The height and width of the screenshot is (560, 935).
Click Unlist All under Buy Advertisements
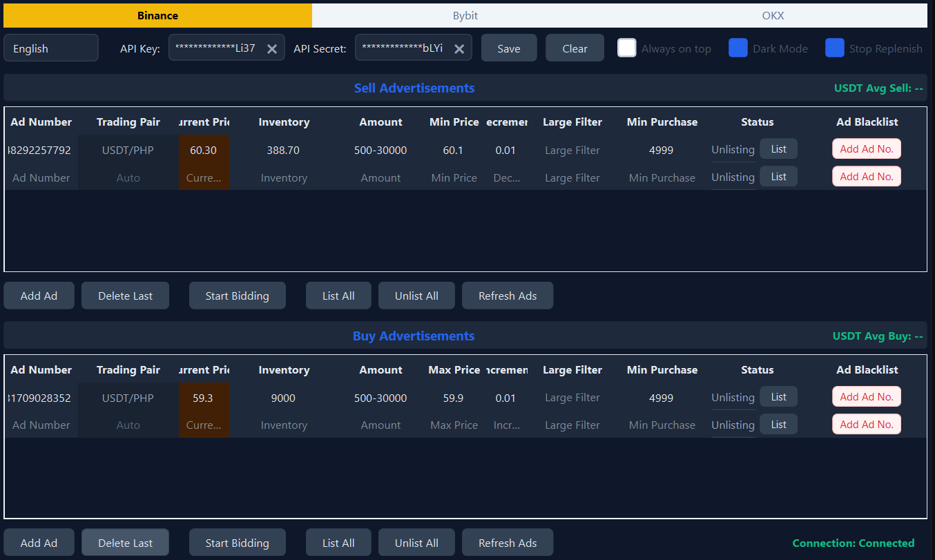coord(416,542)
